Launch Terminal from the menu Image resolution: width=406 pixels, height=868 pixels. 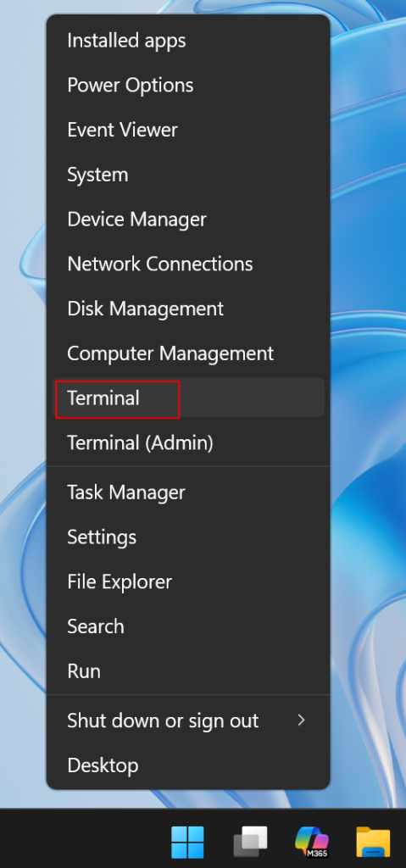point(188,398)
